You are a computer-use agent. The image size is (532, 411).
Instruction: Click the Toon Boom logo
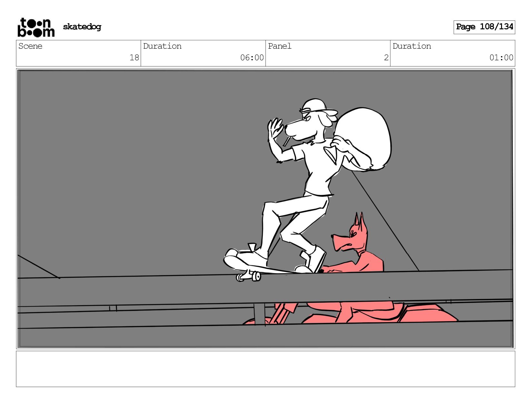coord(36,27)
